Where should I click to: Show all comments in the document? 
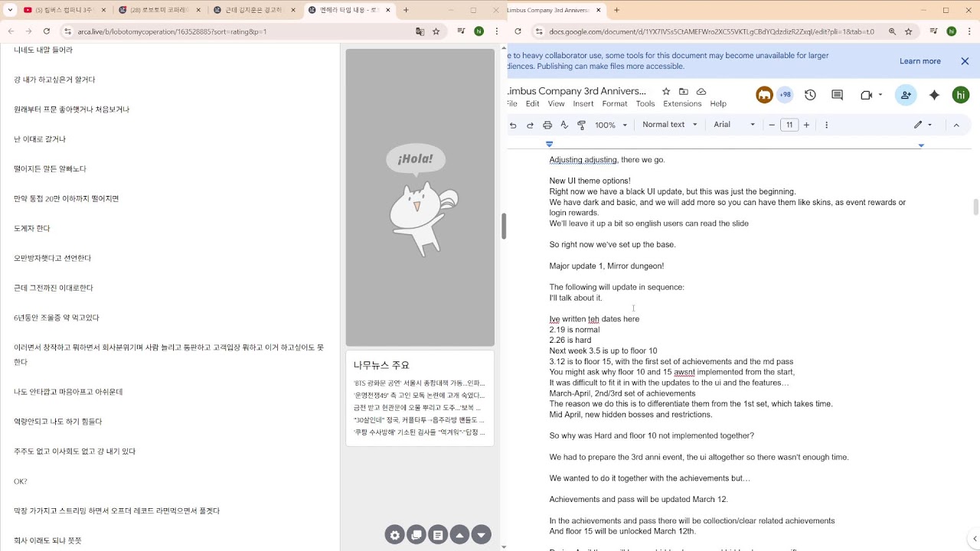pos(837,95)
